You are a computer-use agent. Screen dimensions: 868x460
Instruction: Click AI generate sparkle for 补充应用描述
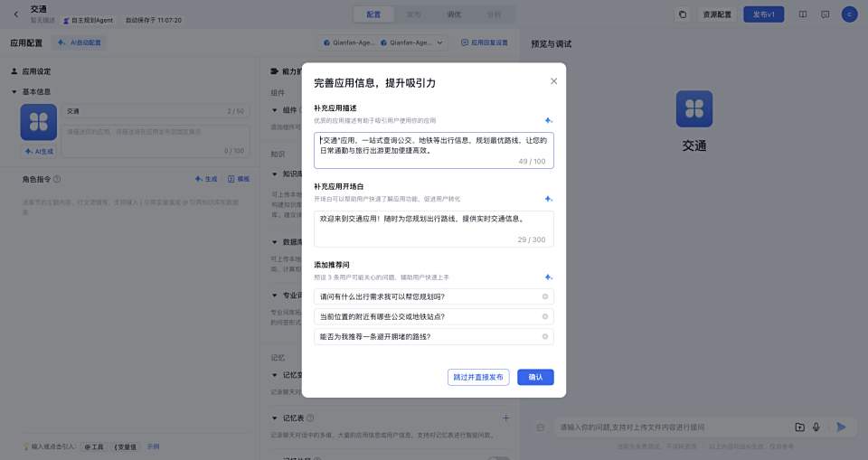(548, 120)
